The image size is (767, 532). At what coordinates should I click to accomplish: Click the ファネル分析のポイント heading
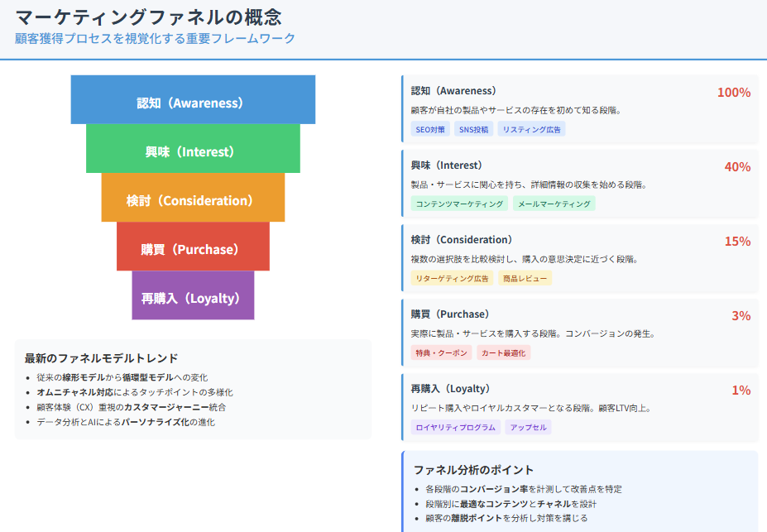click(x=473, y=469)
